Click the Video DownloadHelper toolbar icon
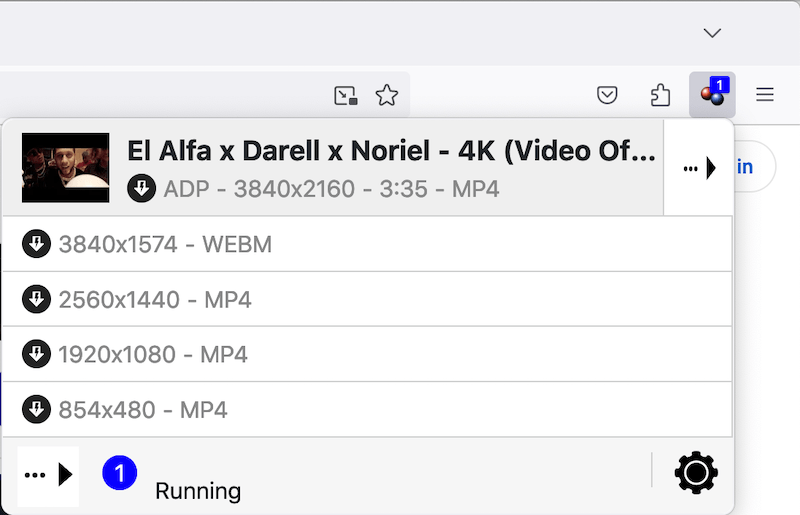This screenshot has height=515, width=800. 713,95
